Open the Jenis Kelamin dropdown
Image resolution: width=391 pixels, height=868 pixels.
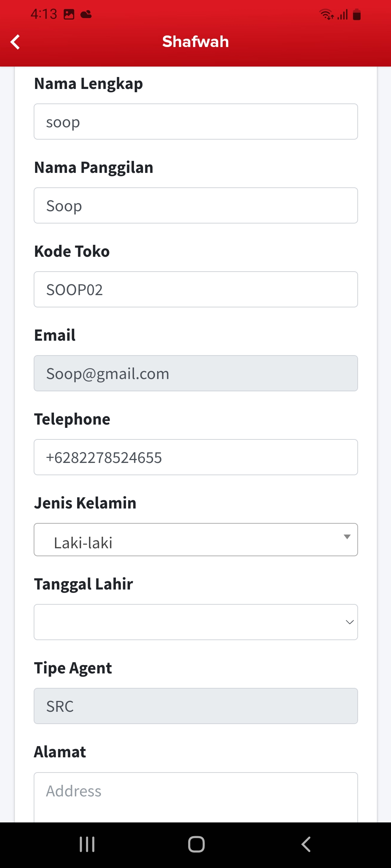(195, 540)
